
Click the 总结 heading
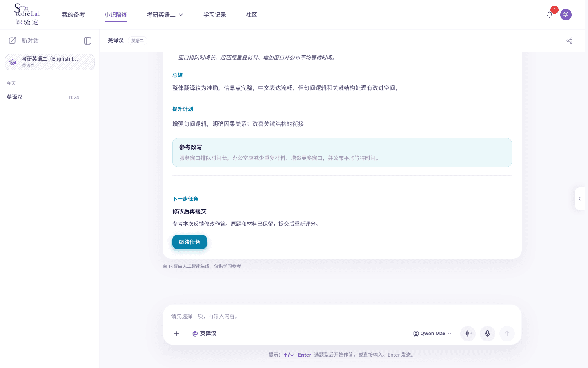pos(178,75)
